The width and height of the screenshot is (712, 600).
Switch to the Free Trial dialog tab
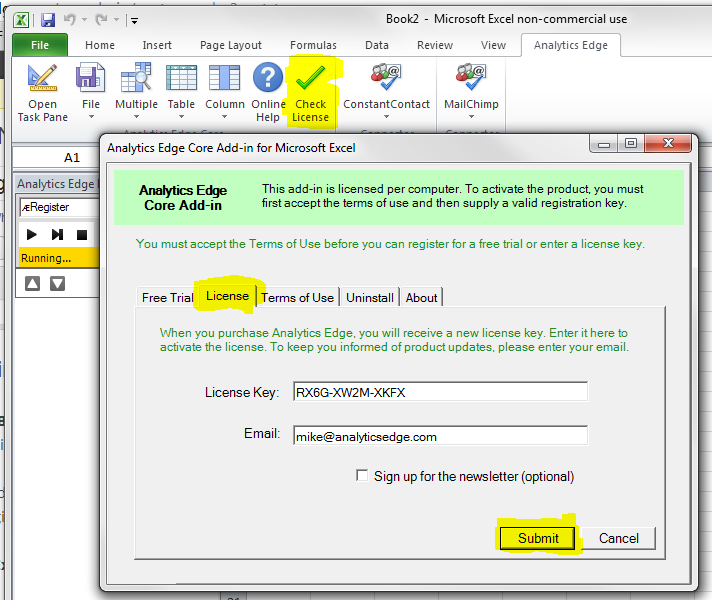tap(167, 298)
